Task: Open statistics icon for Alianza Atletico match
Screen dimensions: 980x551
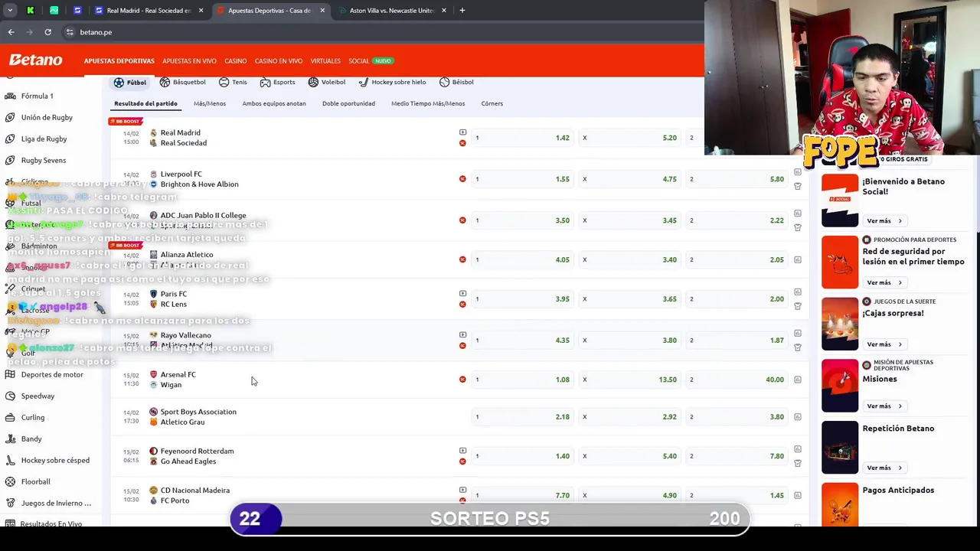Action: click(x=798, y=259)
